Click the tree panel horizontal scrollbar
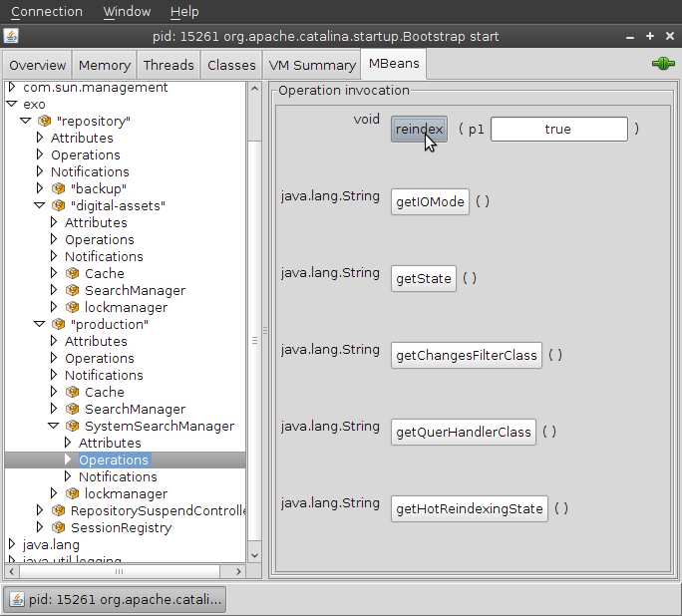 pos(120,571)
